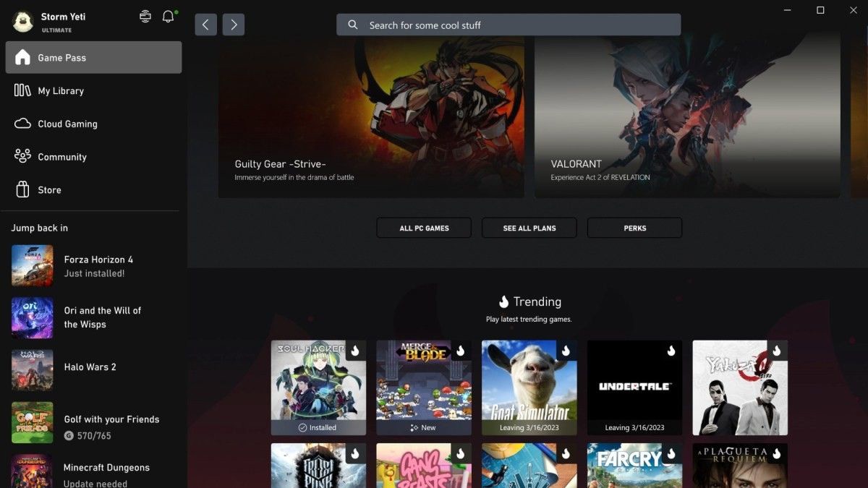
Task: Open the A Plague Tale Requiem tile
Action: tap(740, 466)
